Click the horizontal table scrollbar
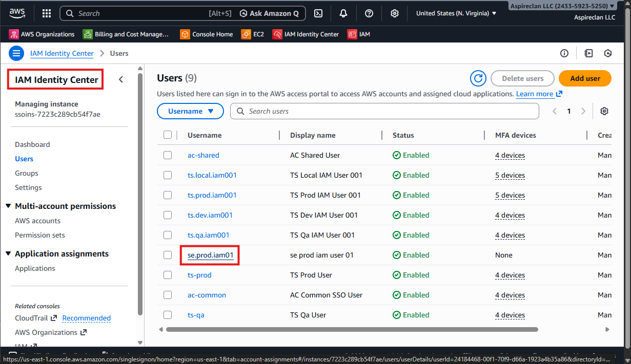Screen dimensions: 631x364 (x=352, y=329)
